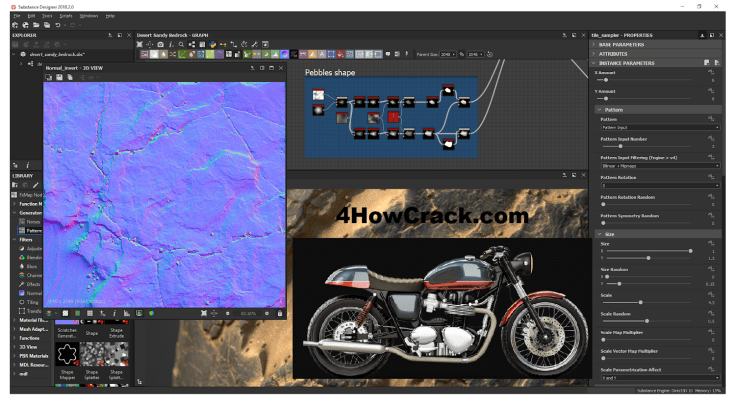Viewport: 735px width, 407px height.
Task: Click the save icon in 2D view toolbar
Action: (59, 77)
